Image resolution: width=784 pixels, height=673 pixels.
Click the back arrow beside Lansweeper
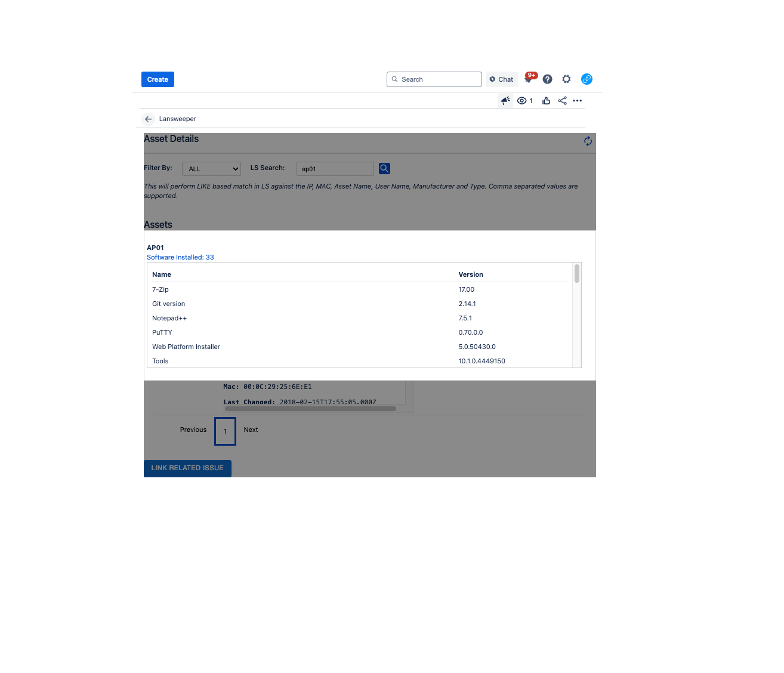coord(149,119)
